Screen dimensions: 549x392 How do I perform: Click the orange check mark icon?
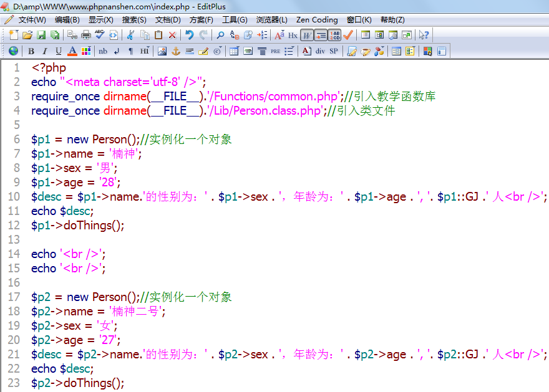(x=348, y=35)
